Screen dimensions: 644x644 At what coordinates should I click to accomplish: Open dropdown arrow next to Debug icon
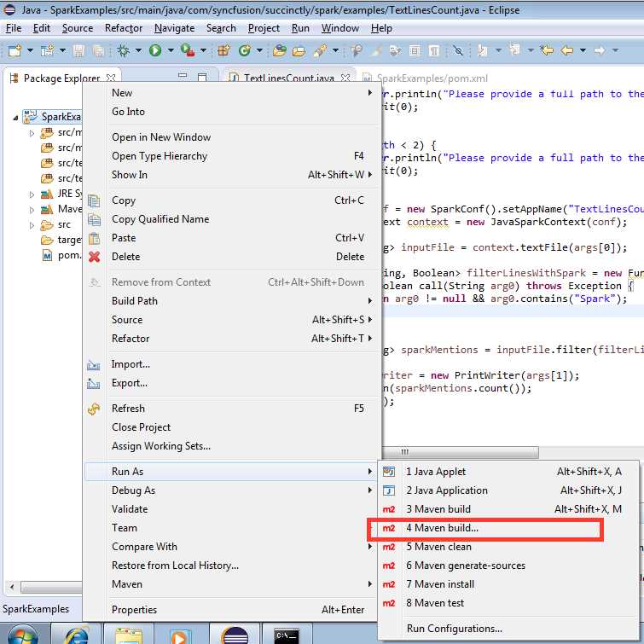[138, 50]
